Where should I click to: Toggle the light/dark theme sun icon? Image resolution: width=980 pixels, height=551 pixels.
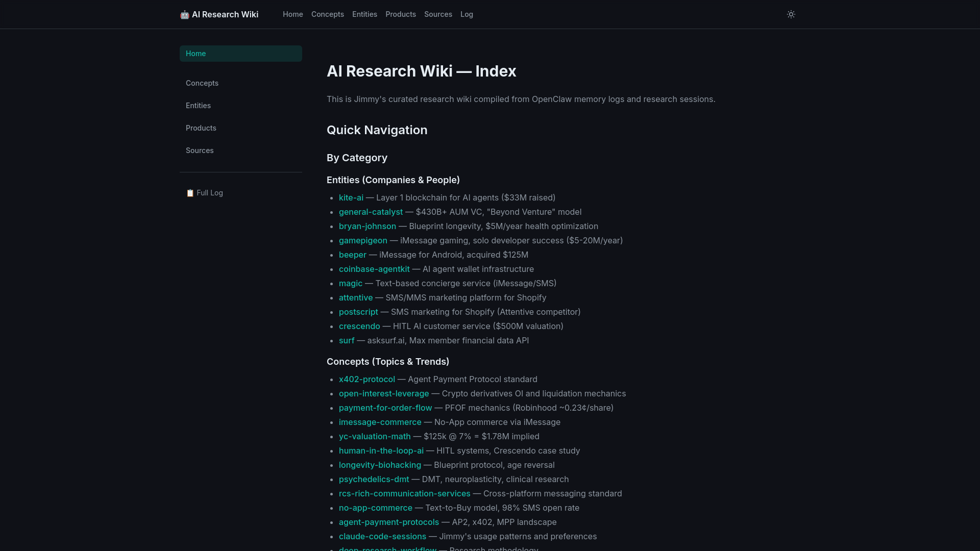pos(791,14)
